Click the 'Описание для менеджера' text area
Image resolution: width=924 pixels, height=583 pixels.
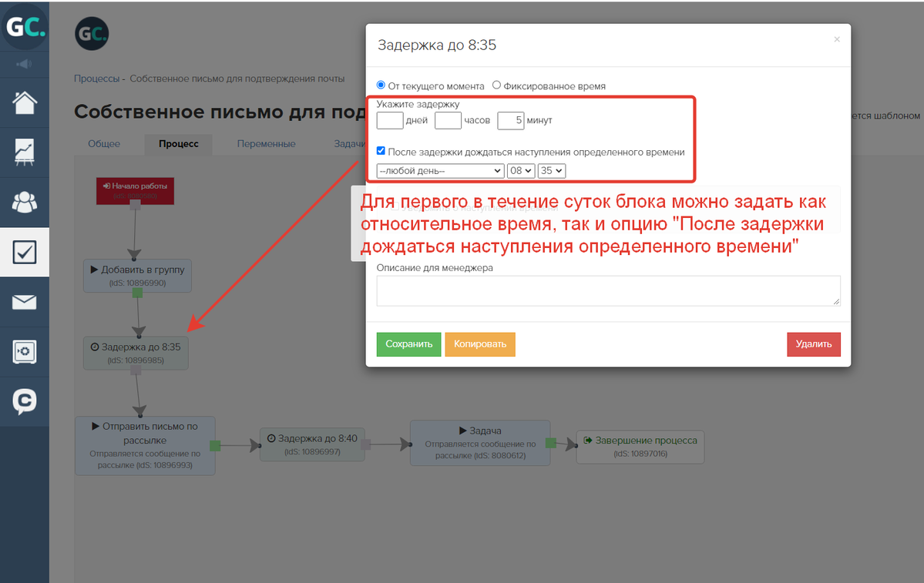pyautogui.click(x=608, y=291)
